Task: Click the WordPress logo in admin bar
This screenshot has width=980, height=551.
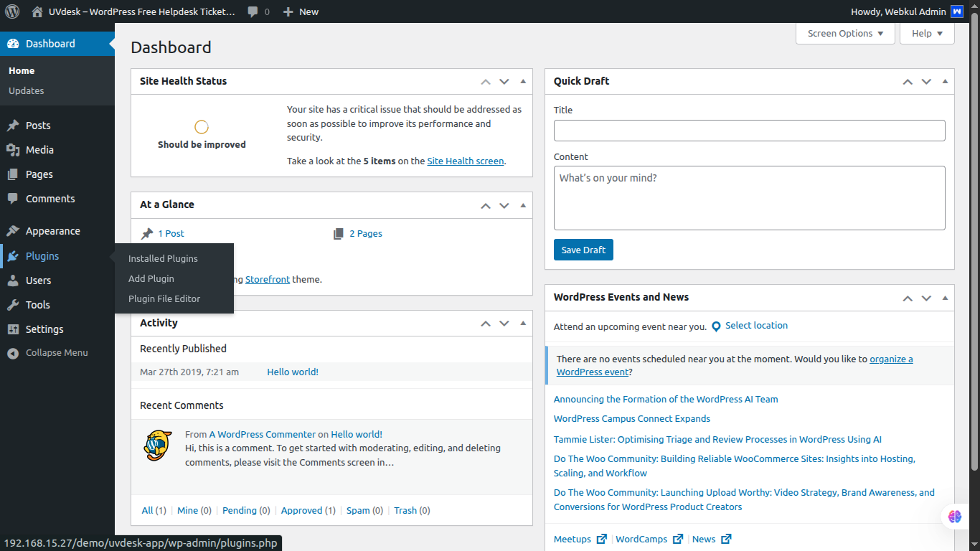Action: click(12, 11)
